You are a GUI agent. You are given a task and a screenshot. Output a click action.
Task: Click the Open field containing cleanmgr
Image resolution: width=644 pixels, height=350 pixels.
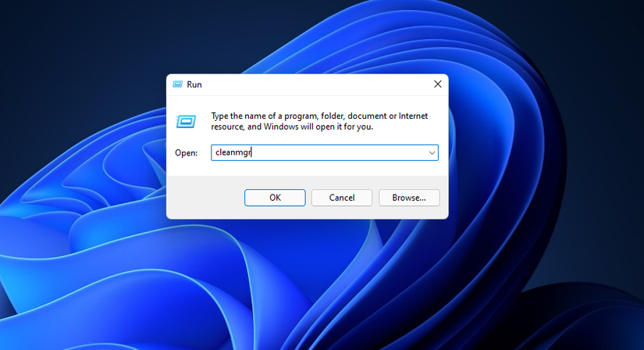coord(325,152)
